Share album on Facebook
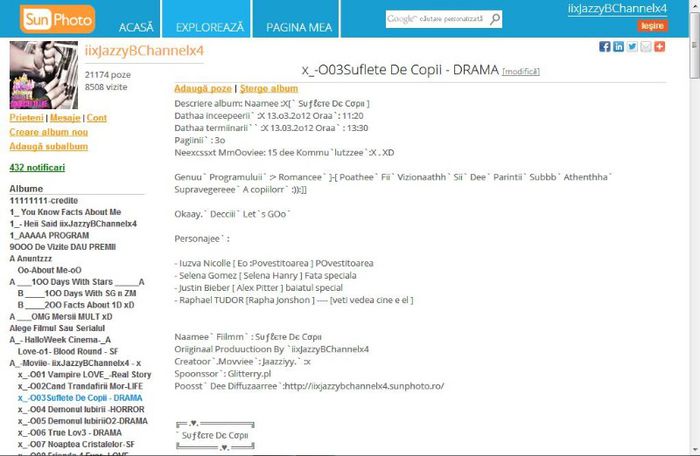Viewport: 700px width, 456px height. 605,47
